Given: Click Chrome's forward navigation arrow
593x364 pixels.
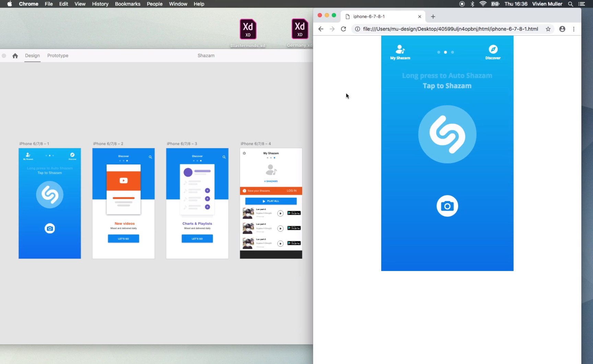Looking at the screenshot, I should (332, 29).
